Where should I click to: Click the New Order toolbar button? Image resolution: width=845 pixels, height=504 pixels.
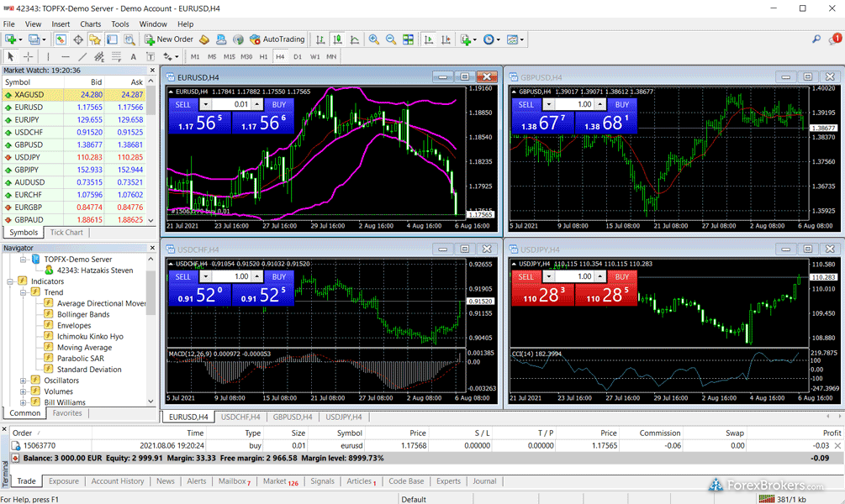coord(169,39)
